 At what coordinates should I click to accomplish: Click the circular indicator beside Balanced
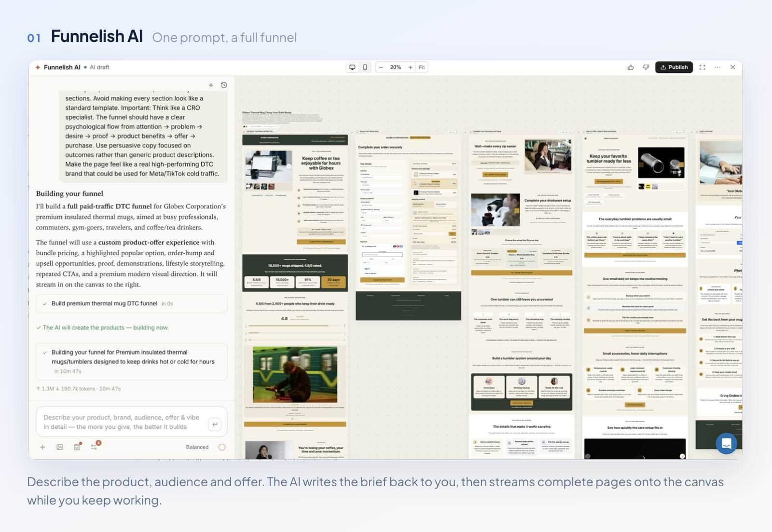coord(222,447)
